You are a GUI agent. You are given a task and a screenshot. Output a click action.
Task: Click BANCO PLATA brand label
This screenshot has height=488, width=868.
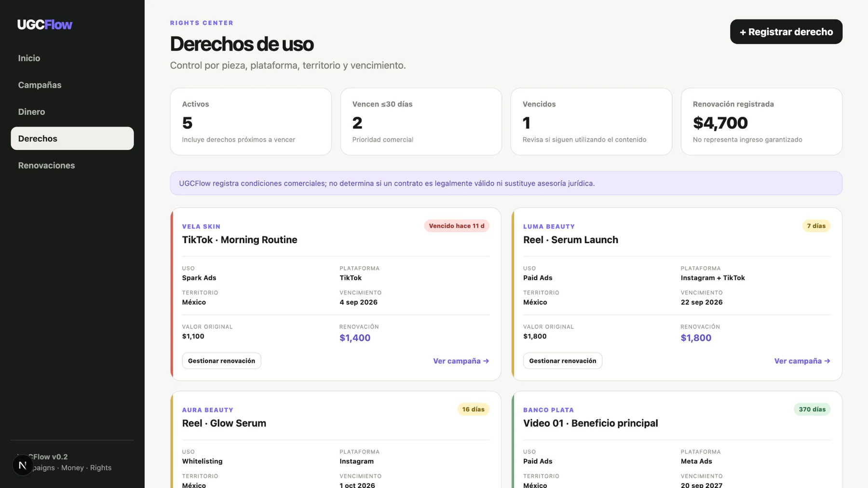pos(549,410)
